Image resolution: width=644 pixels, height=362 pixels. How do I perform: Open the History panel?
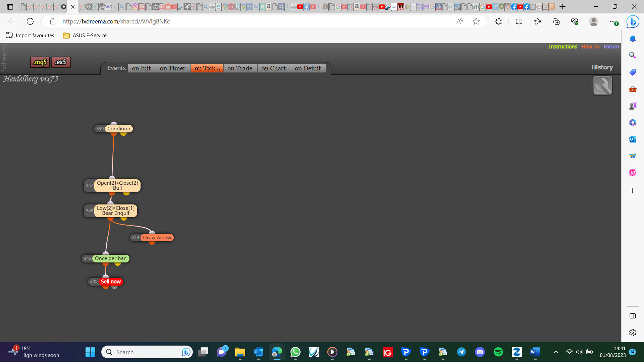coord(602,67)
